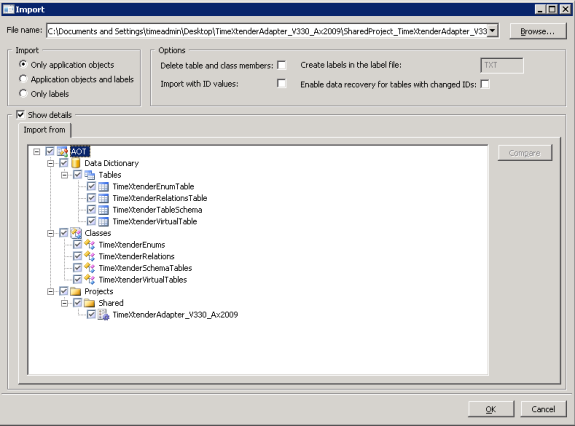Viewport: 575px width, 426px height.
Task: Click the Tables node icon
Action: (x=90, y=175)
